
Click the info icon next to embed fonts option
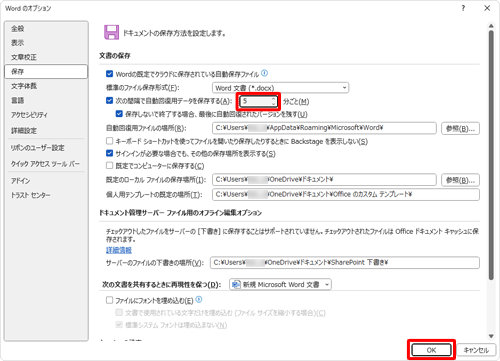click(x=199, y=300)
